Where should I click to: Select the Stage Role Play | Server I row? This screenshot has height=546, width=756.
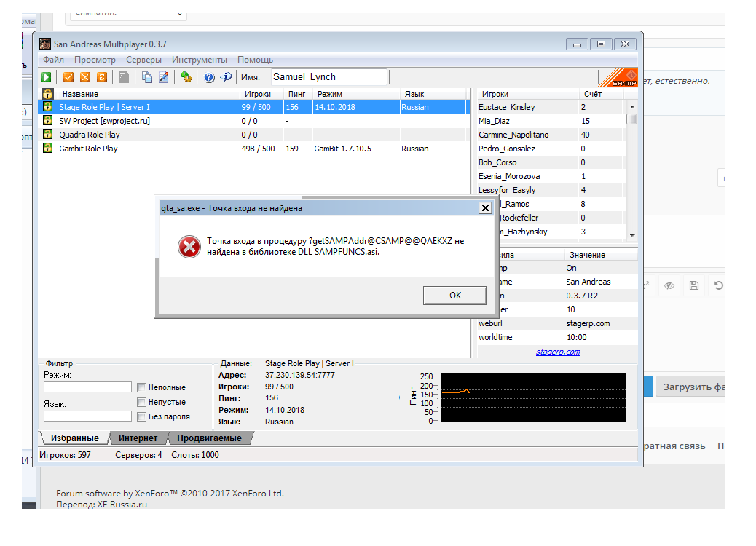coord(254,107)
